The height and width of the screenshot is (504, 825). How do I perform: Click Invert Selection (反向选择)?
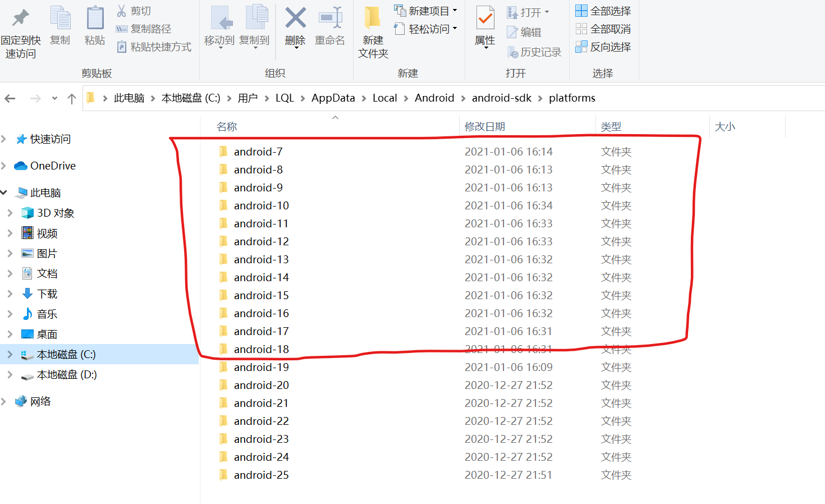click(x=603, y=47)
